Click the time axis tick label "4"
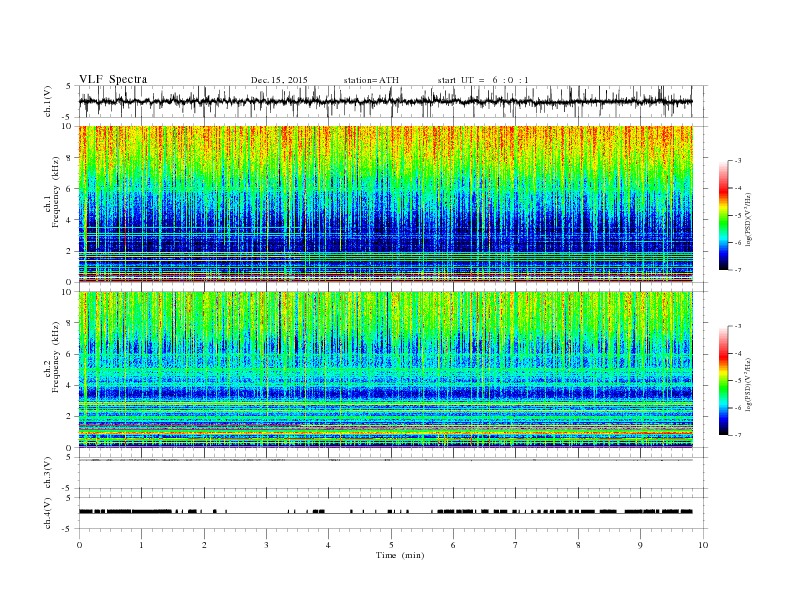The height and width of the screenshot is (612, 792). pos(328,545)
